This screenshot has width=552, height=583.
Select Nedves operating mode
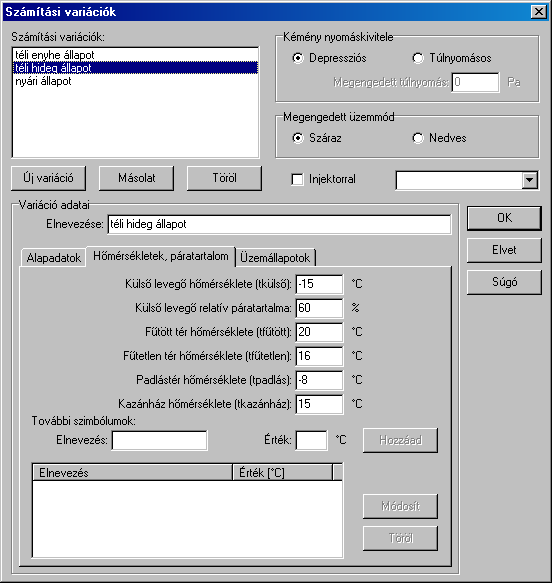click(418, 138)
